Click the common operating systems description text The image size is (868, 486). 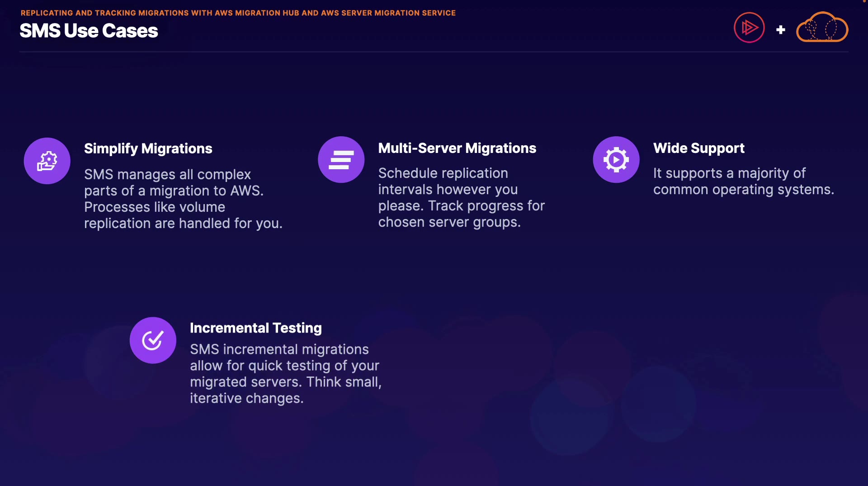point(743,181)
